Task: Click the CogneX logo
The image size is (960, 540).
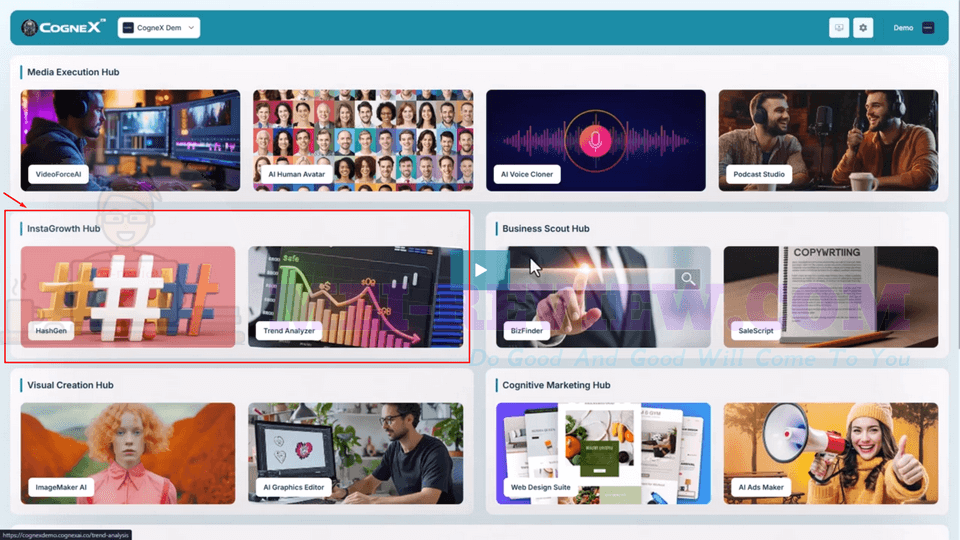Action: [x=63, y=28]
